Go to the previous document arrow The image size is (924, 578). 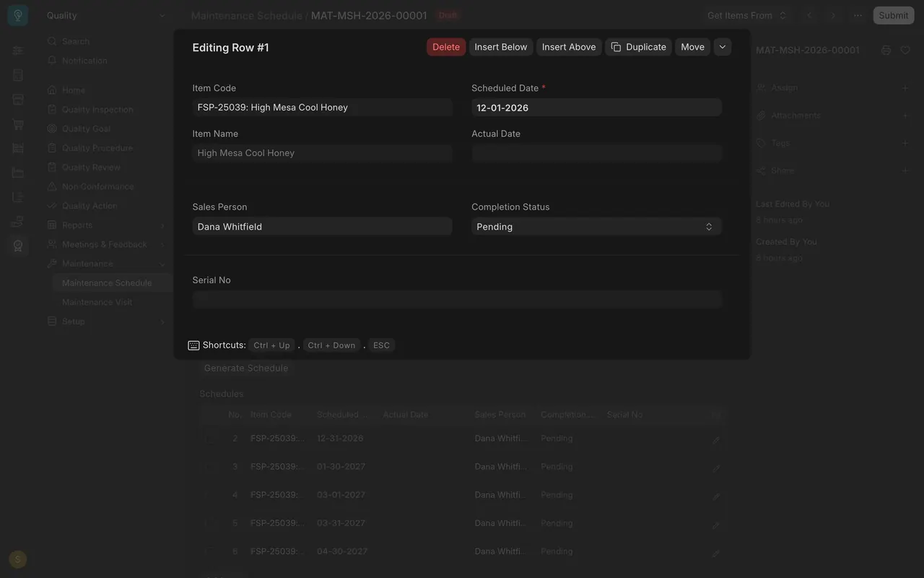[x=809, y=15]
